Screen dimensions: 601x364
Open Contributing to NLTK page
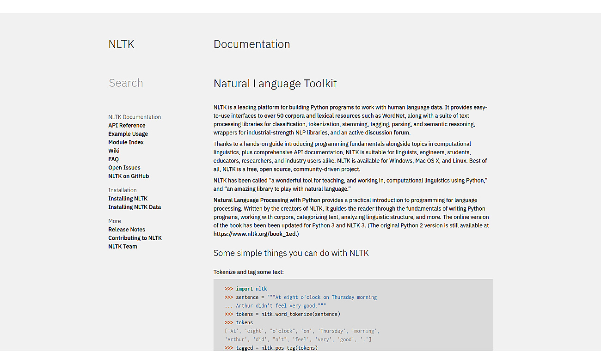pos(135,238)
